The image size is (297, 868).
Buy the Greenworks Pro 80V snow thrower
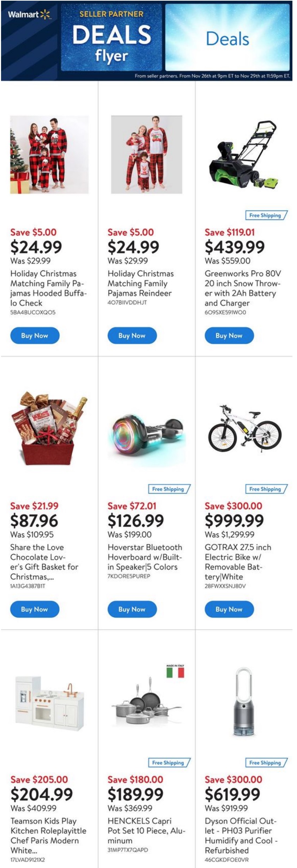tap(229, 335)
